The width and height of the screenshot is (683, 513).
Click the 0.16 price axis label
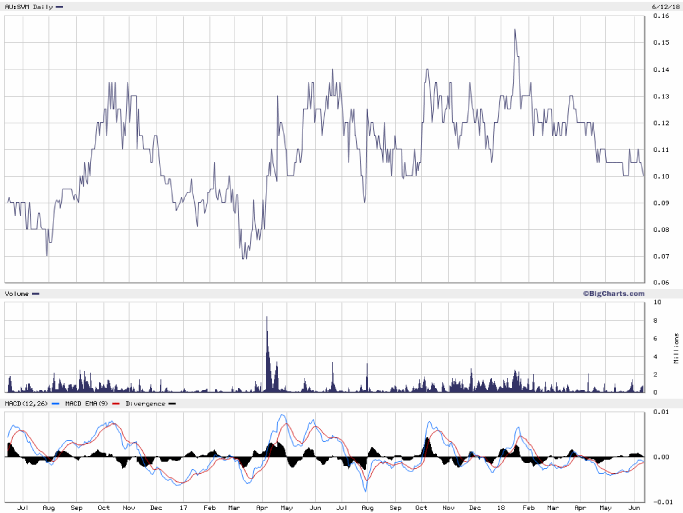click(661, 16)
